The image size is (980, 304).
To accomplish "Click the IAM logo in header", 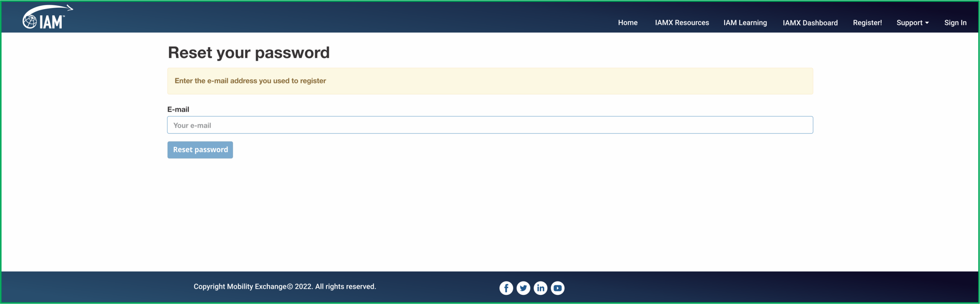I will pyautogui.click(x=47, y=17).
